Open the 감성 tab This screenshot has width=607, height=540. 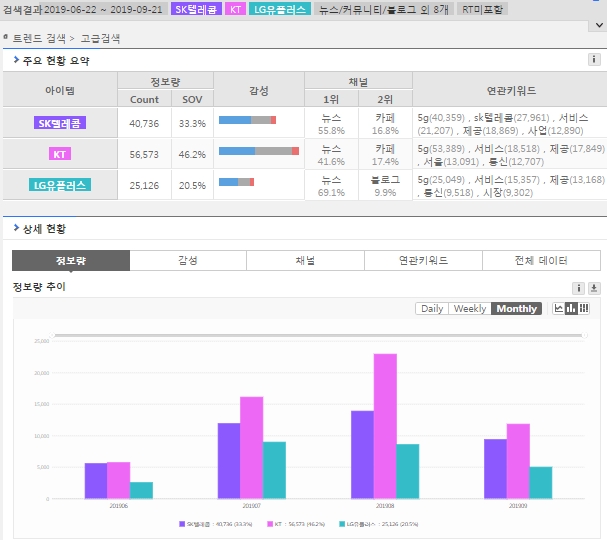(188, 261)
